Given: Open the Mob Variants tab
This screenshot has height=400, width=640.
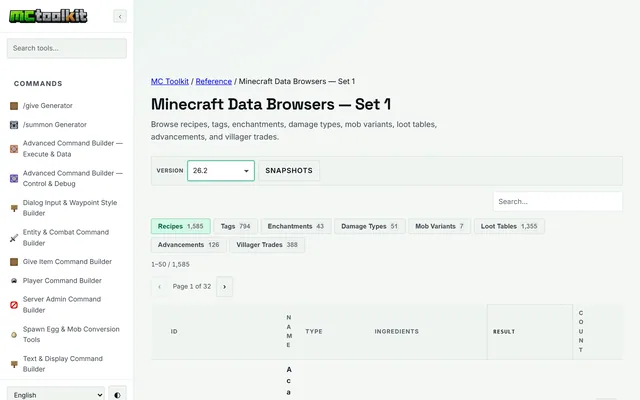Looking at the screenshot, I should [439, 226].
